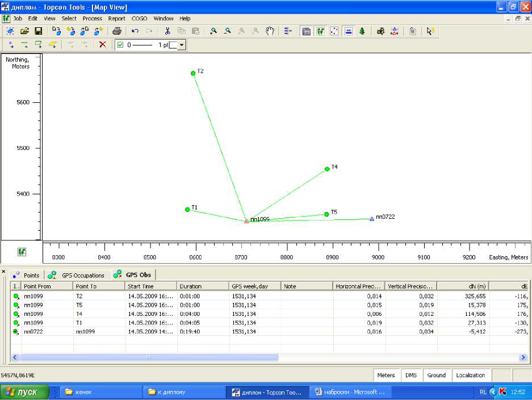Click the red X delete icon
This screenshot has width=532, height=400.
102,45
